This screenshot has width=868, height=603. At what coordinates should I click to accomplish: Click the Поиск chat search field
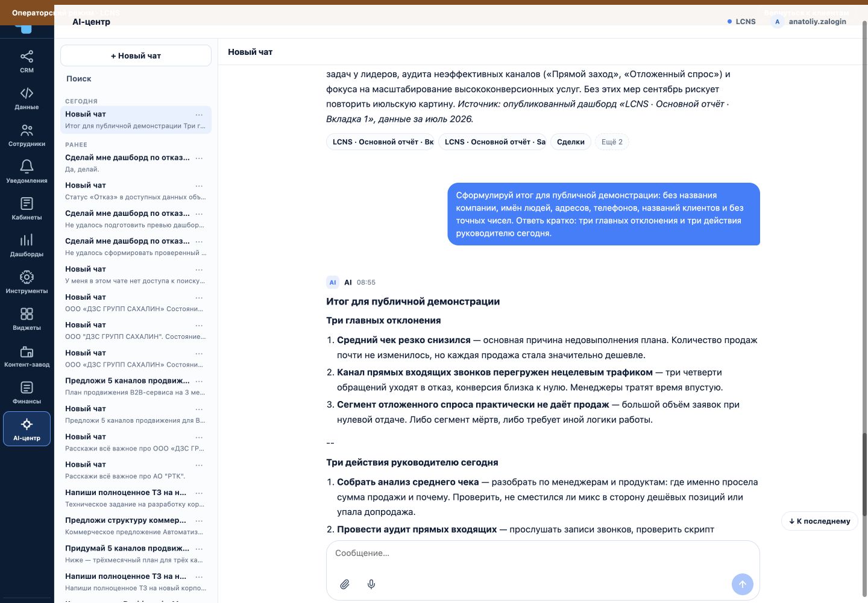point(136,79)
